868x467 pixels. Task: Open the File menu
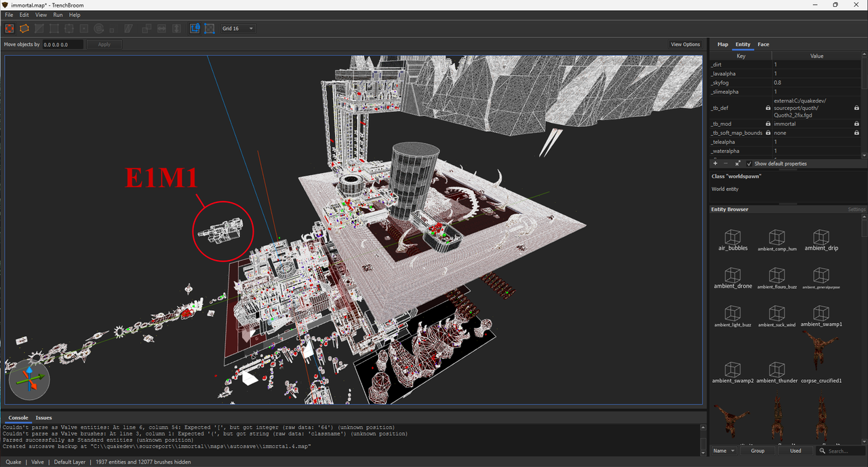9,15
